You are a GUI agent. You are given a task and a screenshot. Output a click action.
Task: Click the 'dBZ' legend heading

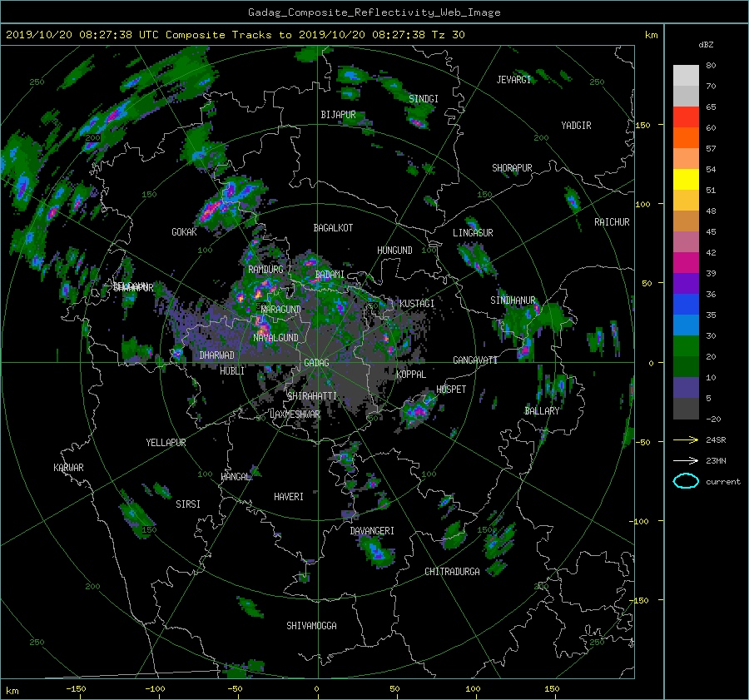(706, 44)
